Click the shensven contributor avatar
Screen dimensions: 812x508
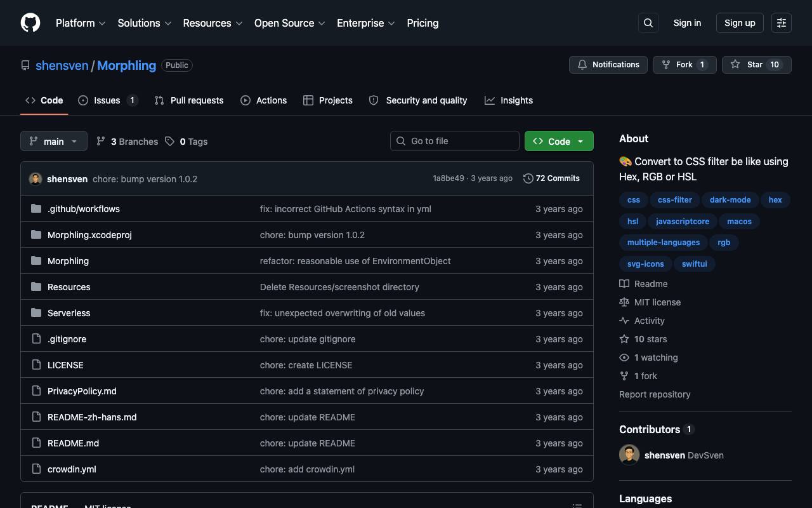[x=629, y=455]
